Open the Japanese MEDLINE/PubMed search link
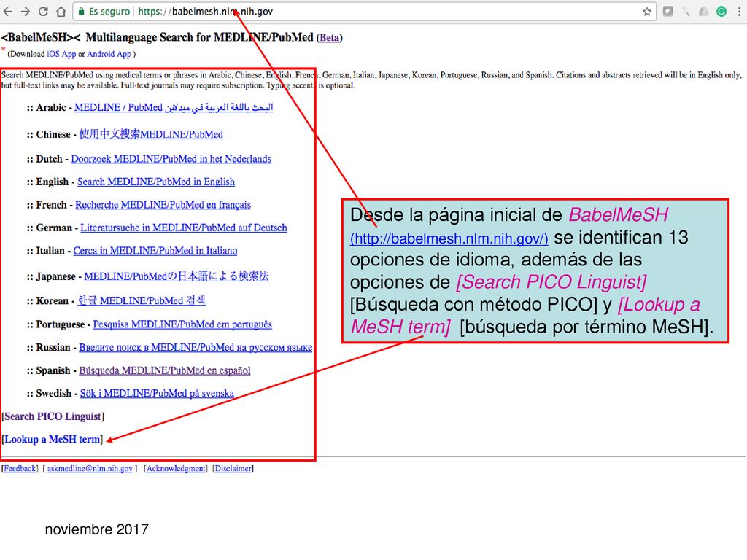747x560 pixels. (177, 276)
